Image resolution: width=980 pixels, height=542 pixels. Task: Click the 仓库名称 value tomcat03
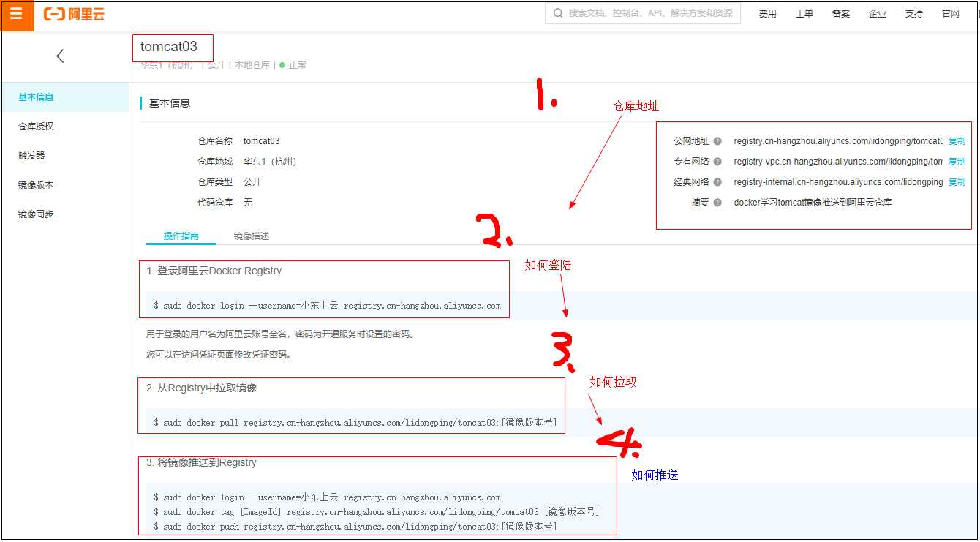click(x=262, y=141)
